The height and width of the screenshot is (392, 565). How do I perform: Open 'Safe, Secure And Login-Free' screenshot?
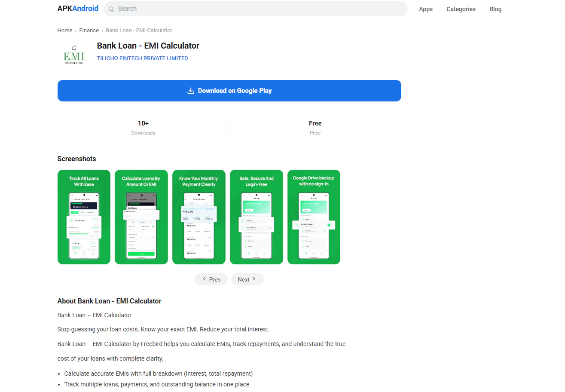pos(257,217)
